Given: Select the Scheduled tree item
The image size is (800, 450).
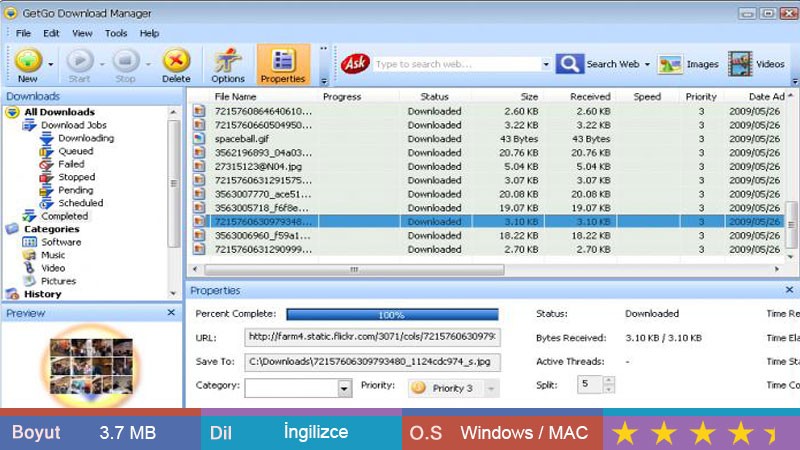Looking at the screenshot, I should [x=81, y=203].
